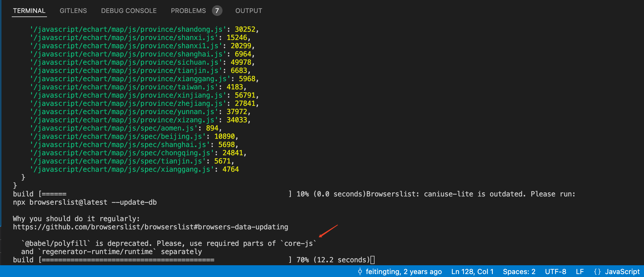Open the GITLENS panel tab
644x277 pixels.
[x=73, y=11]
